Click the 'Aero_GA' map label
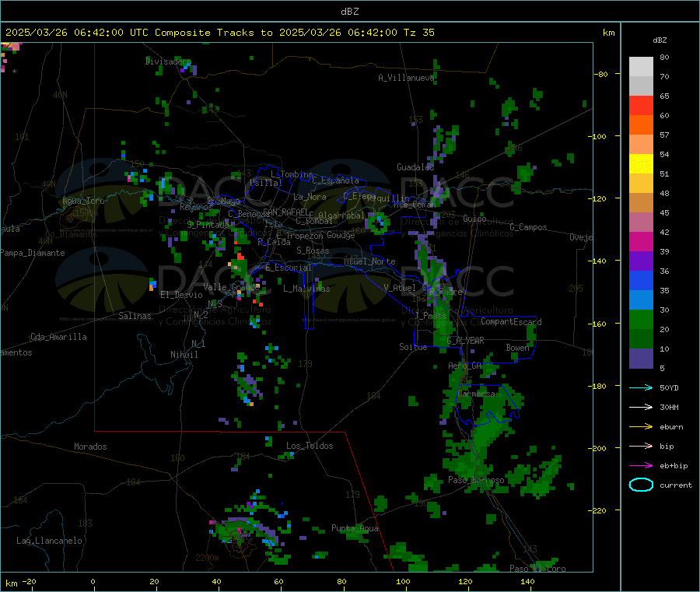 coord(465,365)
